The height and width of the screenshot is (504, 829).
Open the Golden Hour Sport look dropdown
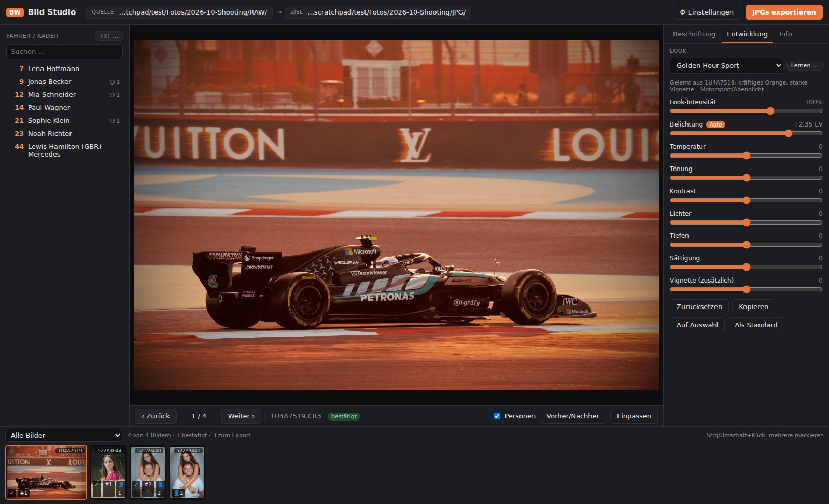726,65
